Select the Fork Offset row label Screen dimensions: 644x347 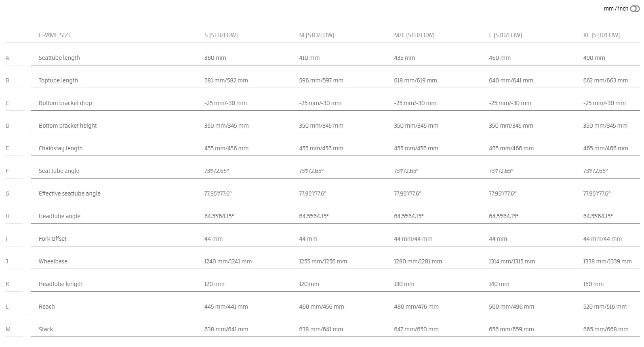pos(53,239)
